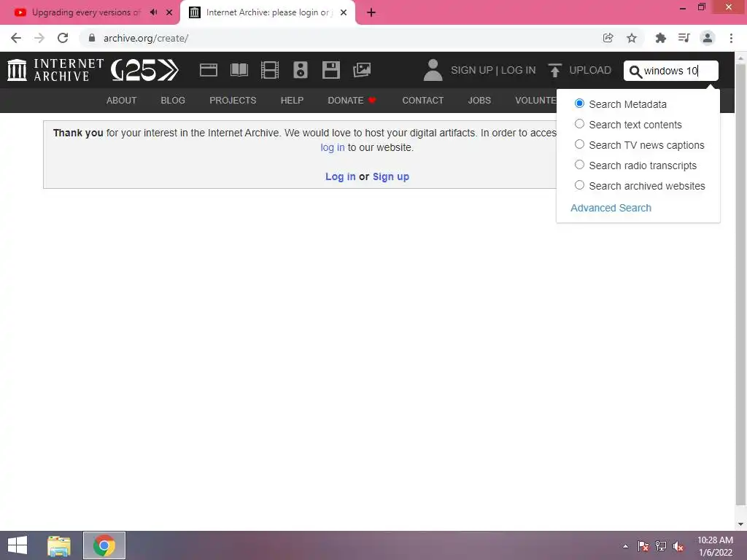Click the SIGN UP link in header
This screenshot has height=560, width=747.
coord(472,71)
